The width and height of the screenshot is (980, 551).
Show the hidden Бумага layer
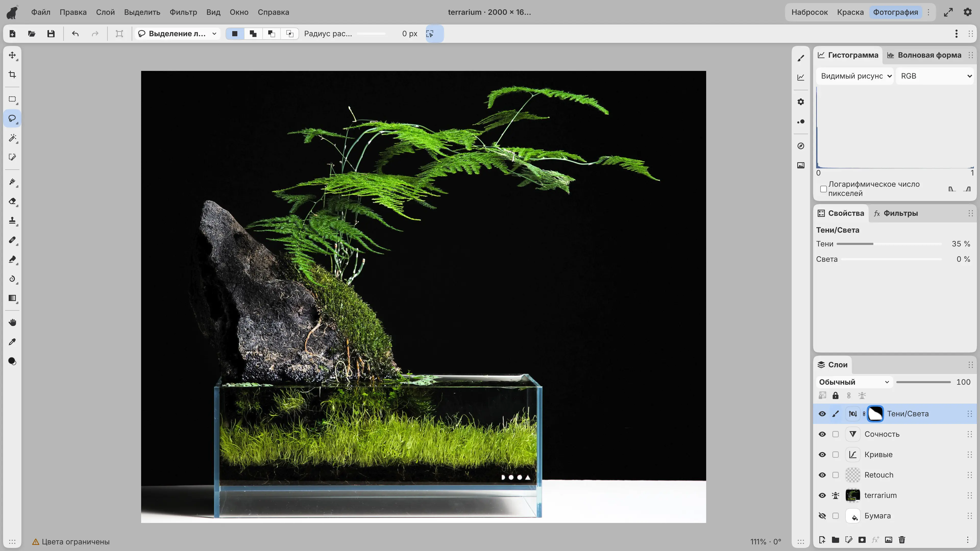pyautogui.click(x=822, y=516)
